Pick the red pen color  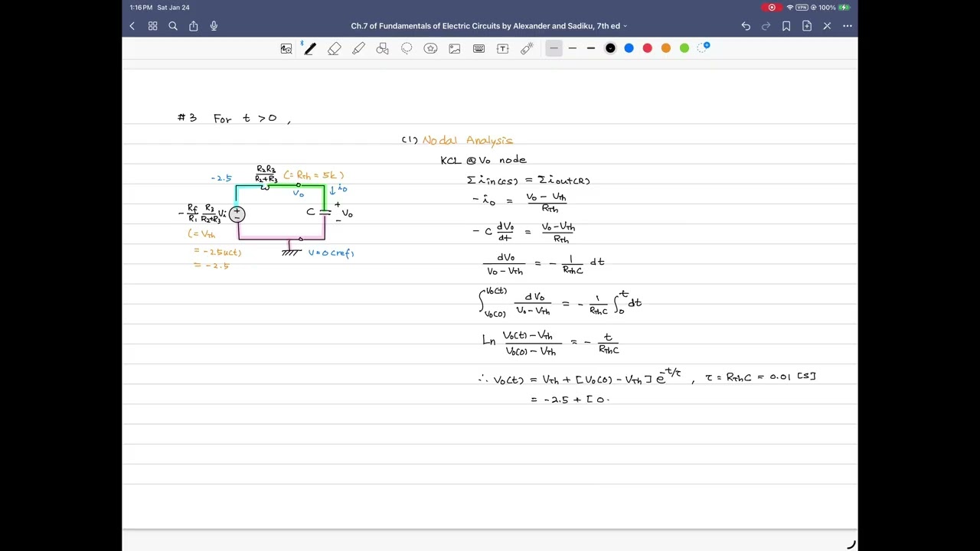pos(647,48)
